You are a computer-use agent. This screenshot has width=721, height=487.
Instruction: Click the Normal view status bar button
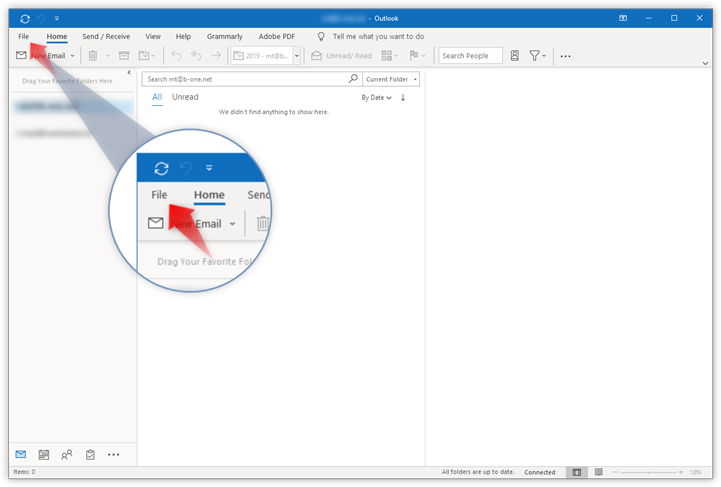(x=577, y=472)
